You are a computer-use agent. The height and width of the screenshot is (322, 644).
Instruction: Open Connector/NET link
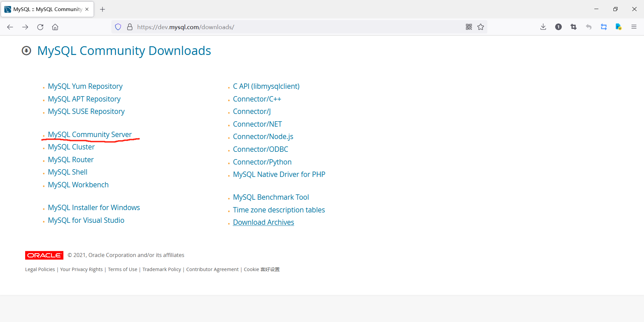tap(258, 124)
